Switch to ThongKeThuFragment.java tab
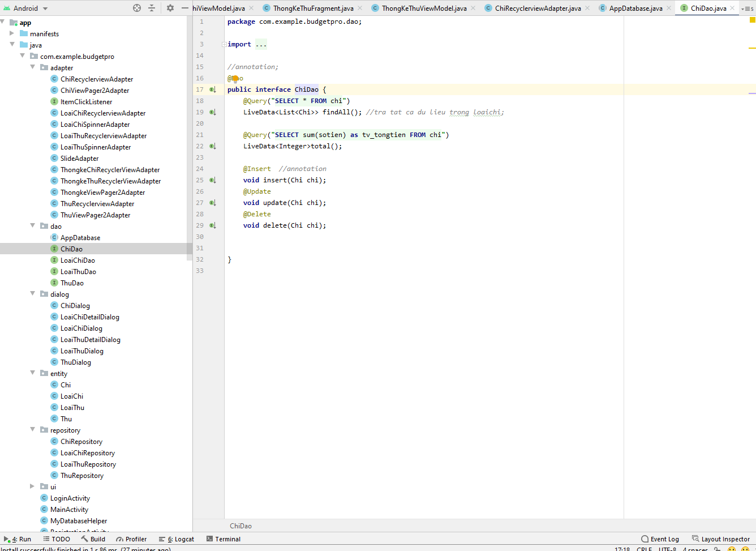This screenshot has height=551, width=756. point(313,8)
